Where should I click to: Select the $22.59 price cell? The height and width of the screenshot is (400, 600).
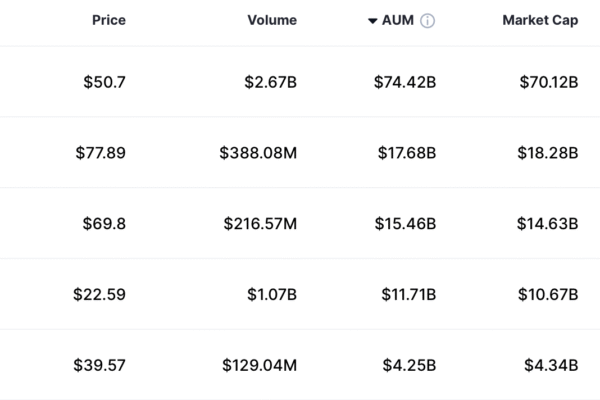[99, 294]
